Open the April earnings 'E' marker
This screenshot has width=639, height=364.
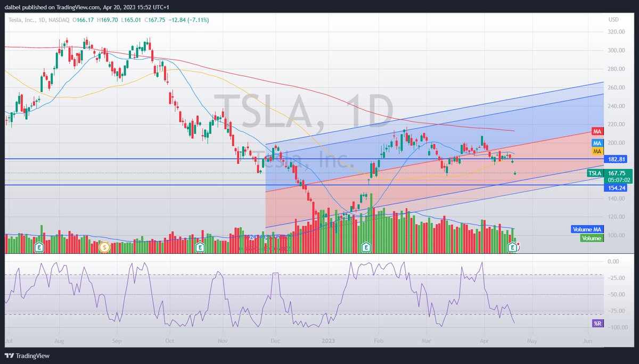513,247
